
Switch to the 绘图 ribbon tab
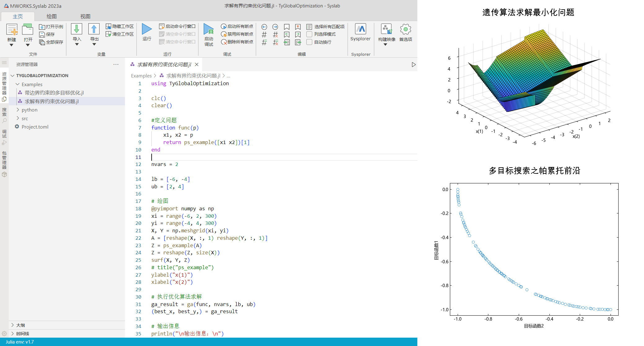[51, 16]
